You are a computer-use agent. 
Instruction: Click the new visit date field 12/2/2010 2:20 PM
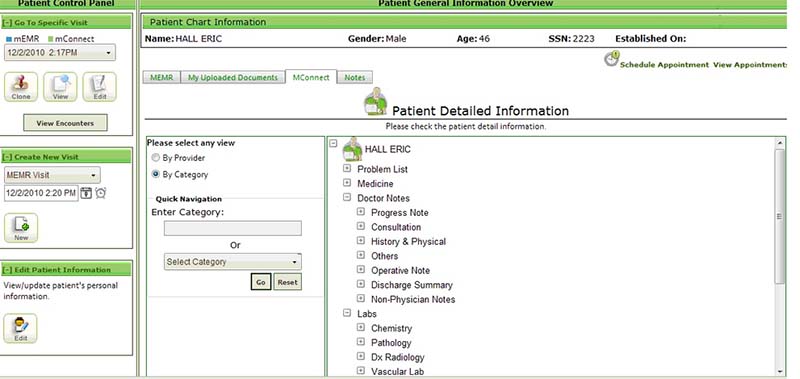41,193
